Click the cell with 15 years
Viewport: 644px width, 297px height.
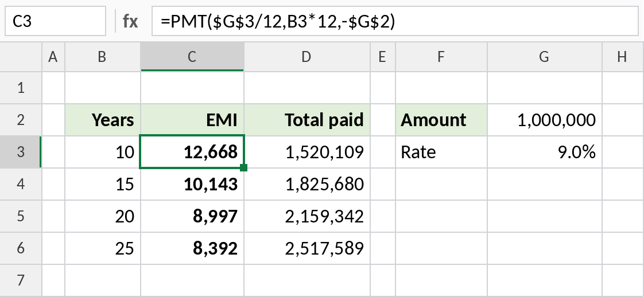pos(103,184)
